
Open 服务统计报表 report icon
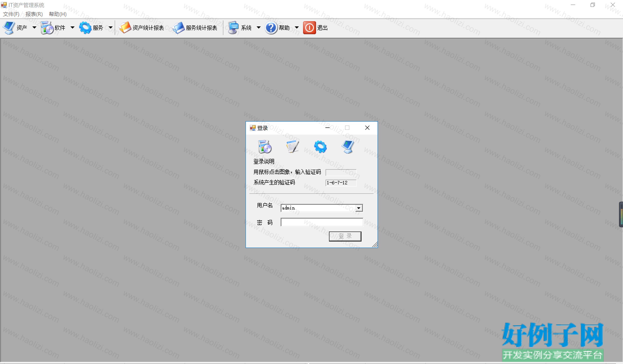pyautogui.click(x=179, y=28)
